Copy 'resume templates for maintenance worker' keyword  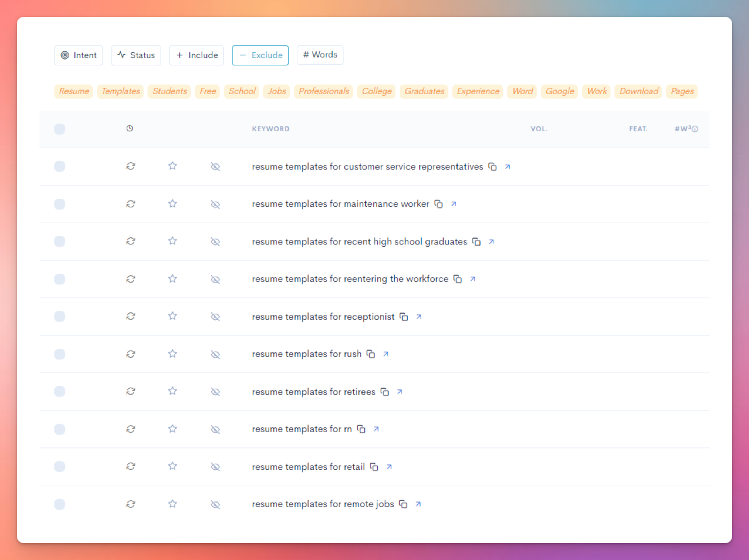pos(439,204)
